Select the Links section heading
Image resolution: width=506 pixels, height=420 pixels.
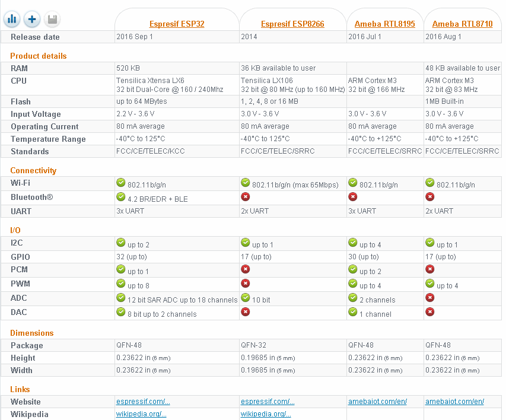click(x=20, y=389)
